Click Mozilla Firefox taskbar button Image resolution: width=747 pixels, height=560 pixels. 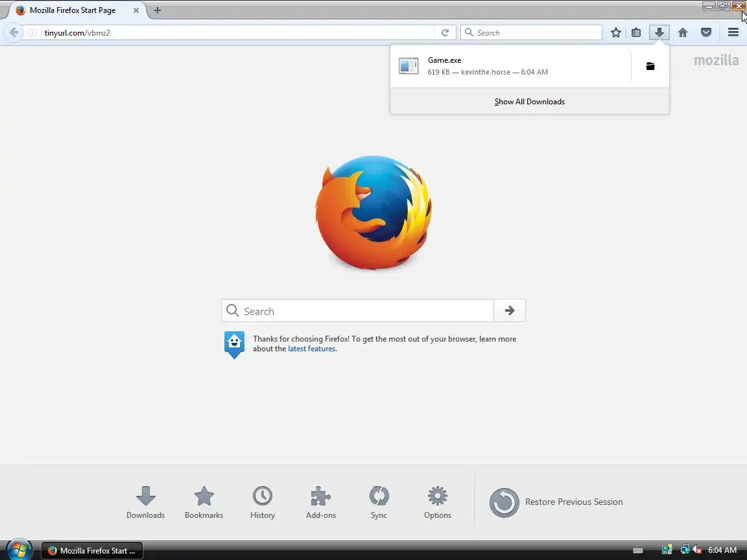(92, 550)
